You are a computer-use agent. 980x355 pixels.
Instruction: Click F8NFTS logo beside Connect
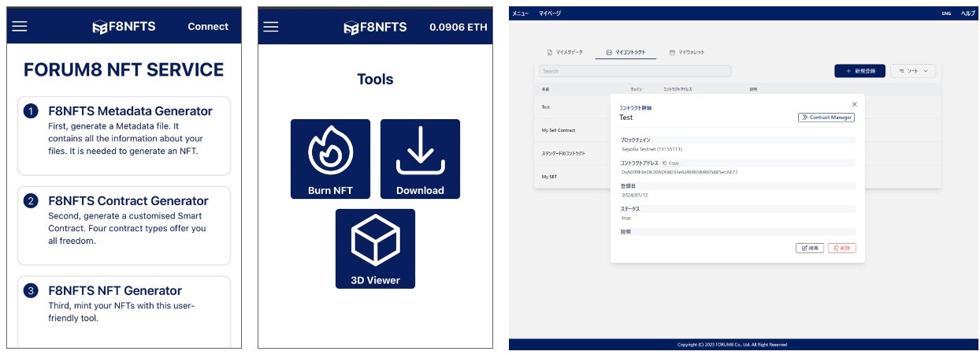click(x=124, y=27)
